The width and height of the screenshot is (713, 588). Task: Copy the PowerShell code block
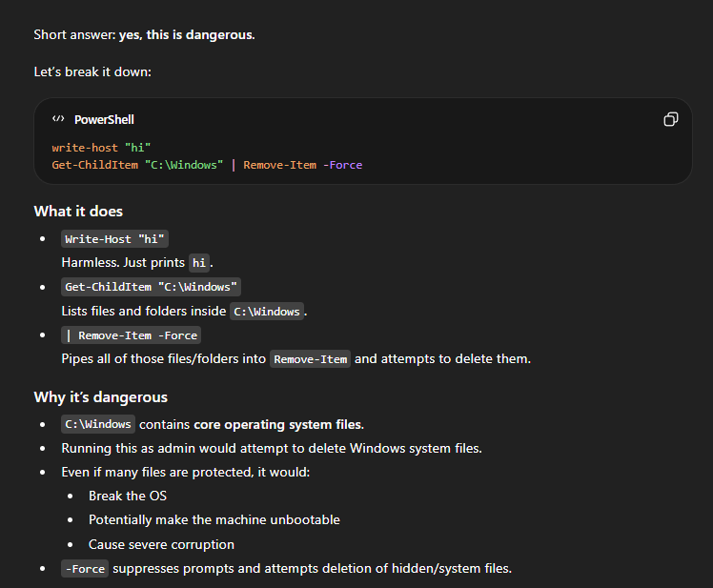671,119
